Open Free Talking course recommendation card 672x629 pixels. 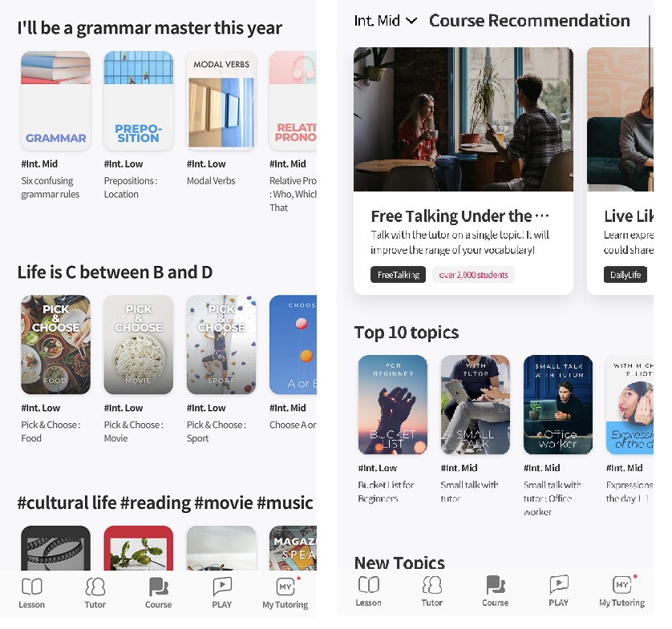[464, 171]
